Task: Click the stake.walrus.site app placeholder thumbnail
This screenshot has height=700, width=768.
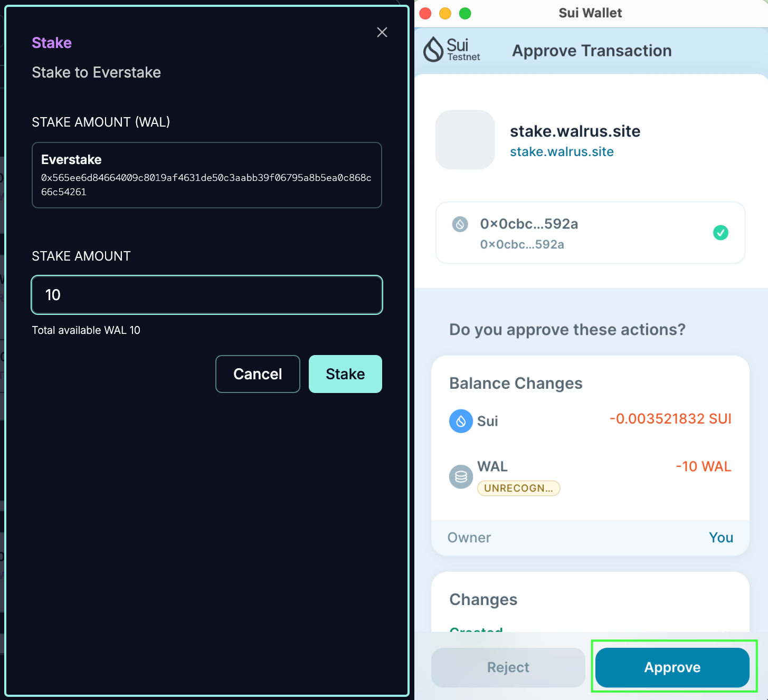Action: (464, 140)
